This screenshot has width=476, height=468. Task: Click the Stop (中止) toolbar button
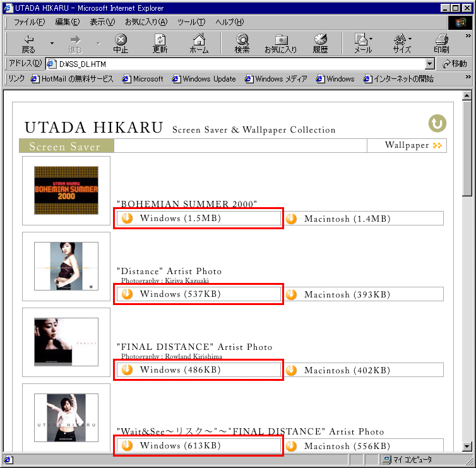click(x=121, y=44)
